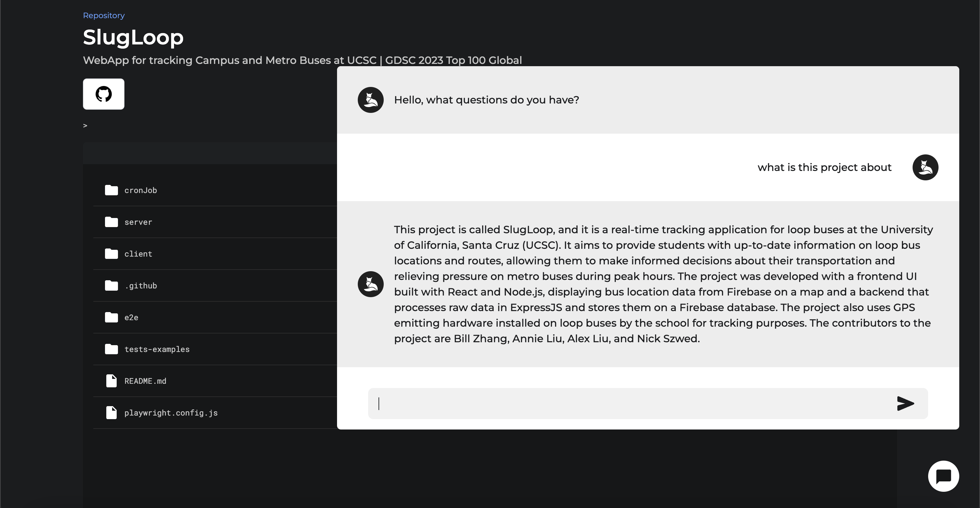Click the user avatar beside your question

925,167
